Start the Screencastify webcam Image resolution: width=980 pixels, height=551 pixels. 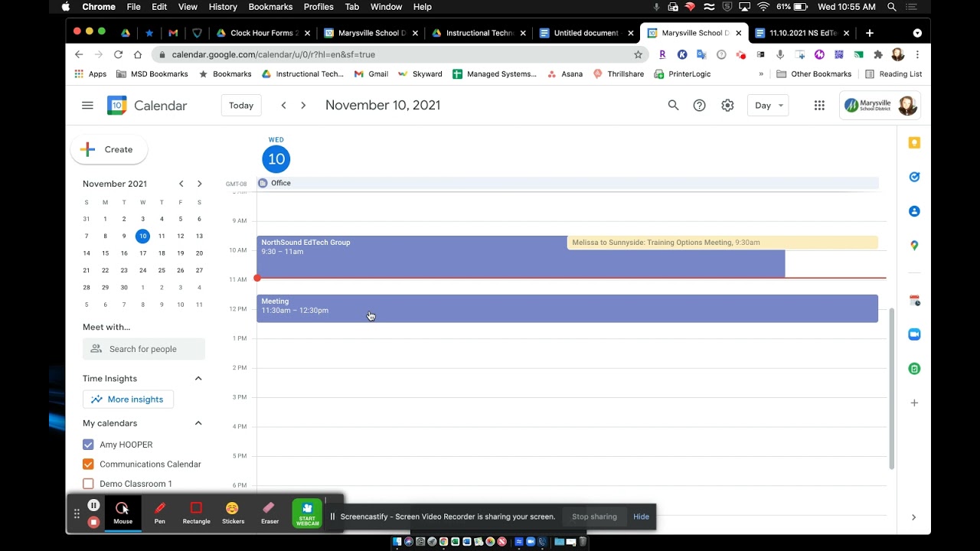(307, 514)
